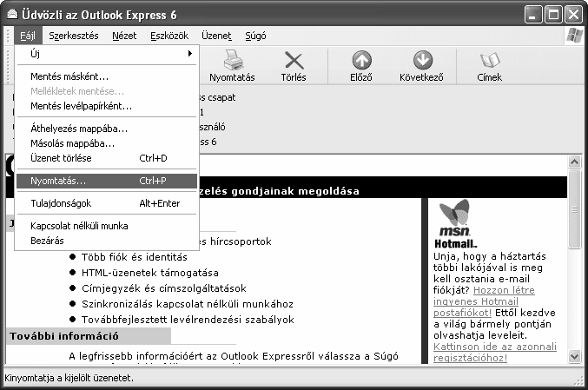This screenshot has width=588, height=390.
Task: Open Tulajdonságok from the Fájl menu
Action: 107,203
